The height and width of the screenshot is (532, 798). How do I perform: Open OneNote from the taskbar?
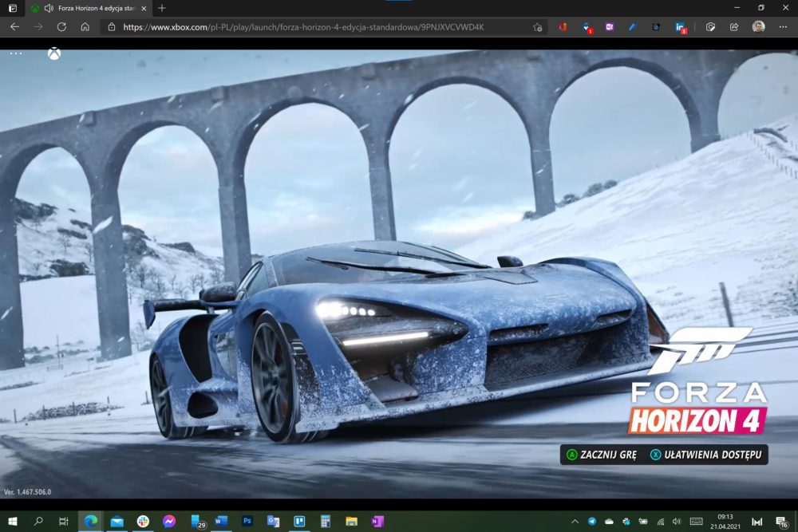coord(377,522)
